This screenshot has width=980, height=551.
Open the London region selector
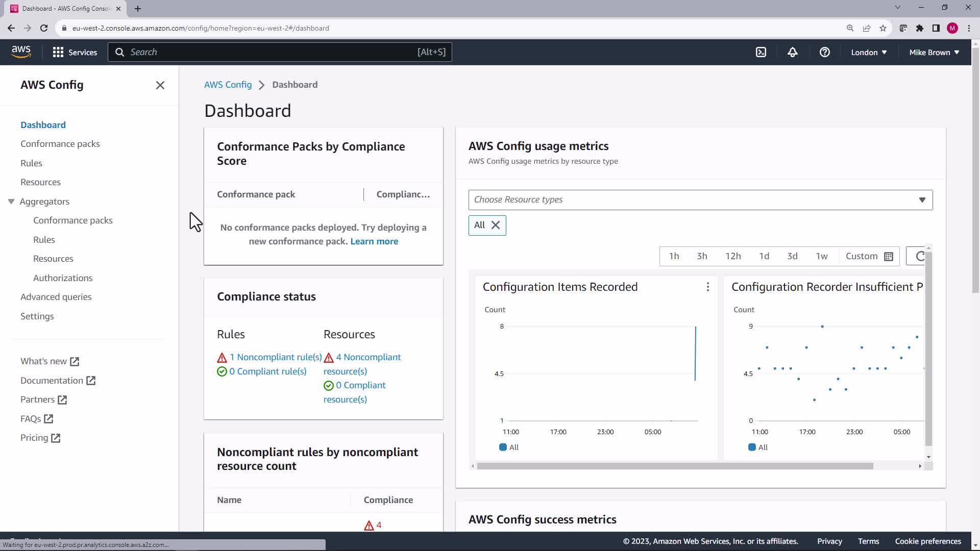[868, 52]
